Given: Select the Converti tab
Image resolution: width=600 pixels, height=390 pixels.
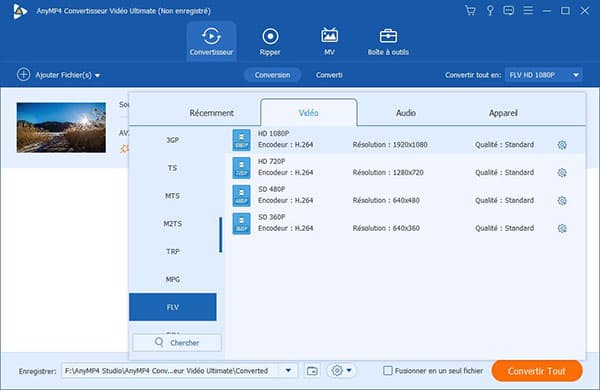Looking at the screenshot, I should pyautogui.click(x=329, y=75).
